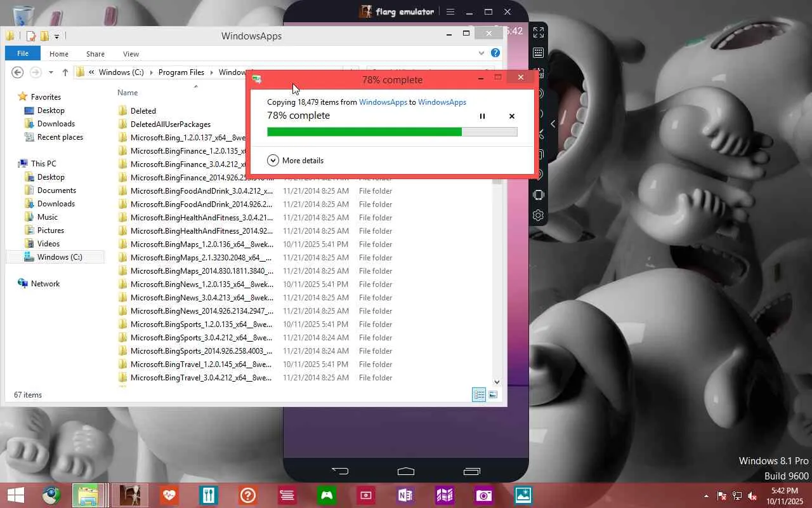Go back in Explorer navigation

[18, 72]
